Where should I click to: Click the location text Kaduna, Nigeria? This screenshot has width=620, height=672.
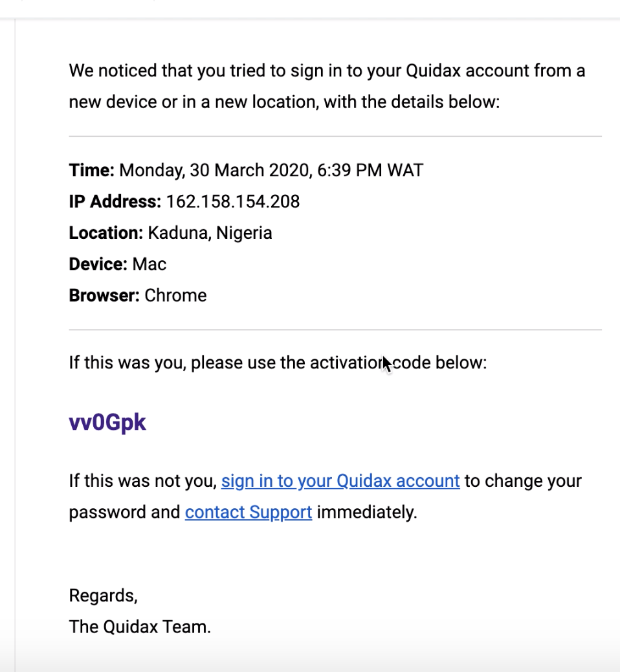[210, 233]
